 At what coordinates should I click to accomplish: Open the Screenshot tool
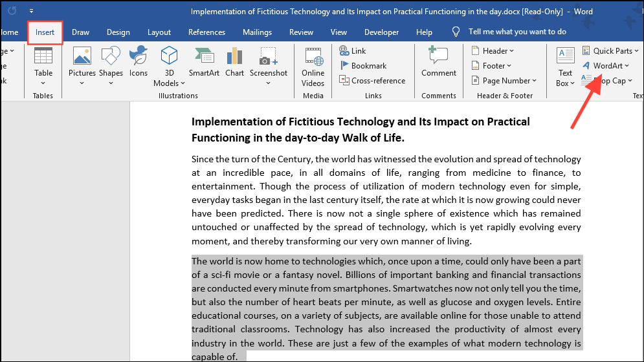[269, 63]
